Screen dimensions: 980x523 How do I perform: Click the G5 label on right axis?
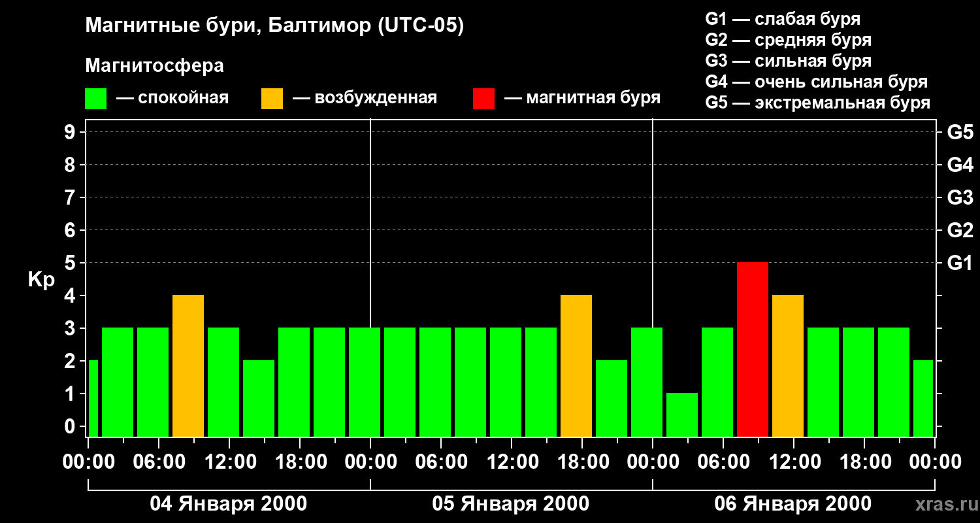click(960, 132)
